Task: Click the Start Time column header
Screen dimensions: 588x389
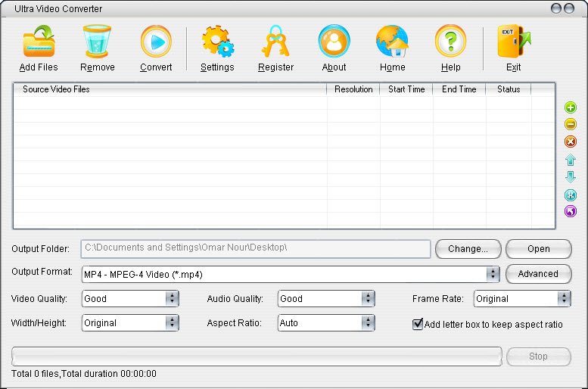Action: (x=406, y=89)
